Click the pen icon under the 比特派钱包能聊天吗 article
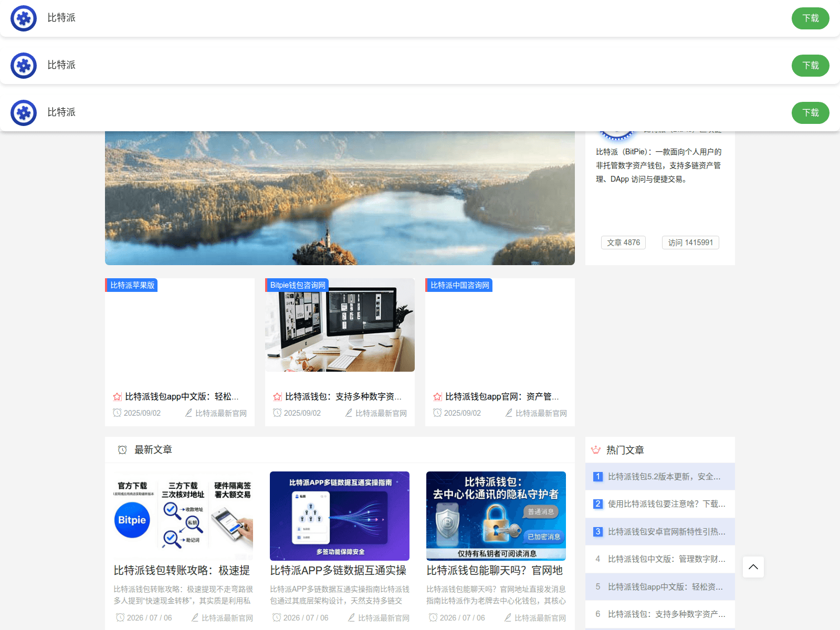This screenshot has width=840, height=630. 508,618
